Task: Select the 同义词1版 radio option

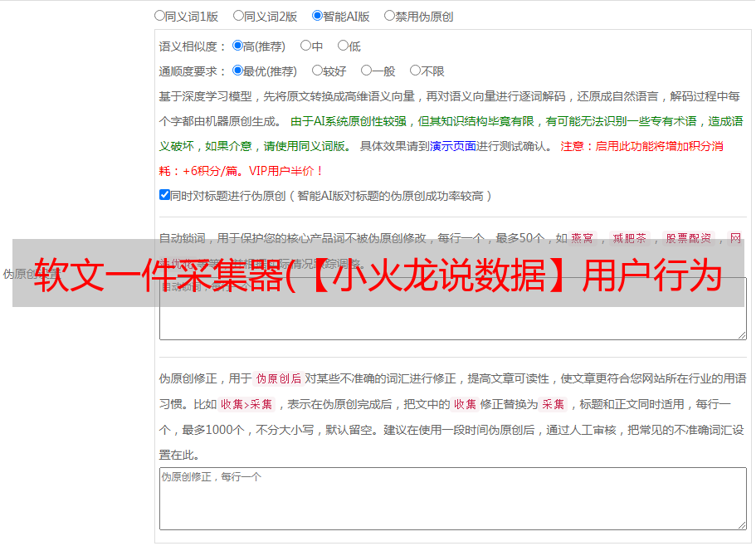Action: pos(159,16)
